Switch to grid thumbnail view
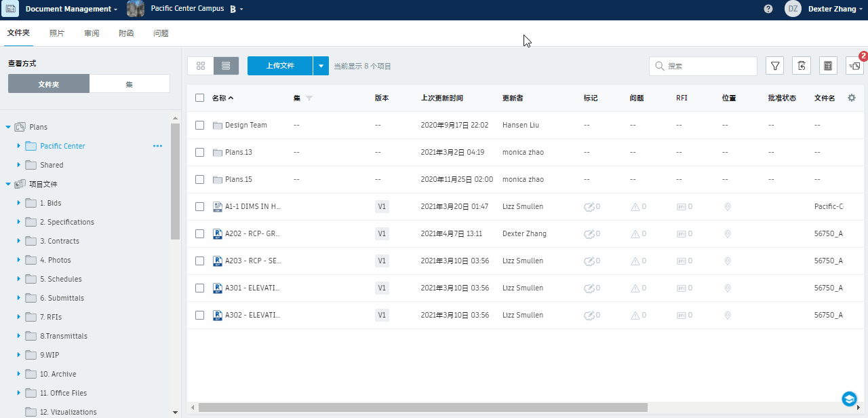This screenshot has height=418, width=868. (x=201, y=66)
